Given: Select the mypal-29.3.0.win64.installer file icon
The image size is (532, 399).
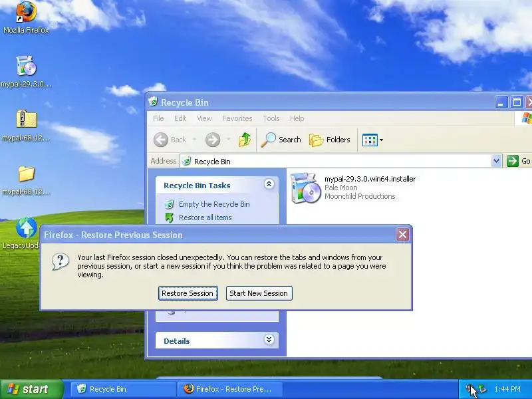Looking at the screenshot, I should coord(305,188).
